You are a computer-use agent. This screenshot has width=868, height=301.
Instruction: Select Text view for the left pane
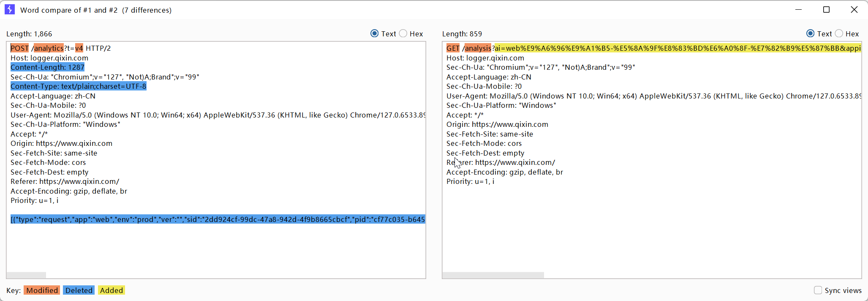[375, 33]
